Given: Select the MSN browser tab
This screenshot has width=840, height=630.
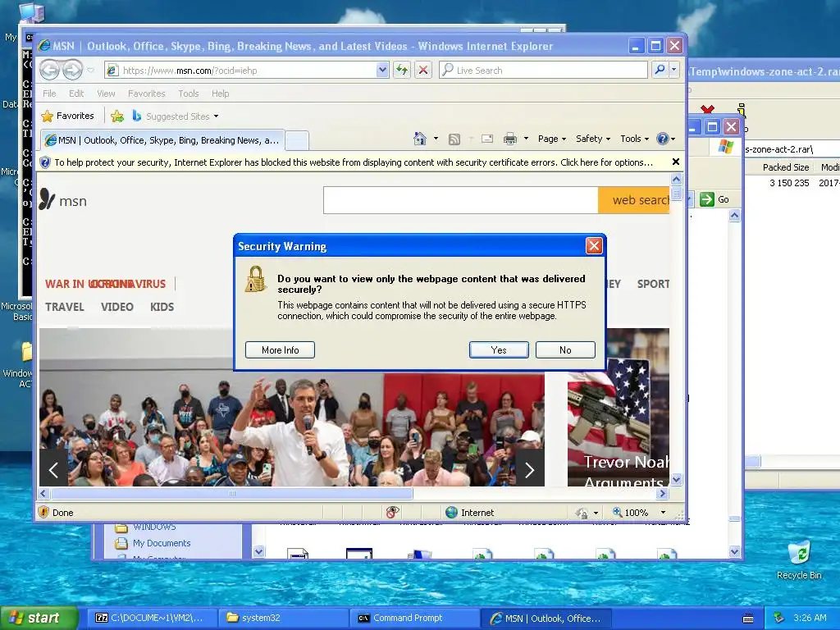Looking at the screenshot, I should point(162,140).
